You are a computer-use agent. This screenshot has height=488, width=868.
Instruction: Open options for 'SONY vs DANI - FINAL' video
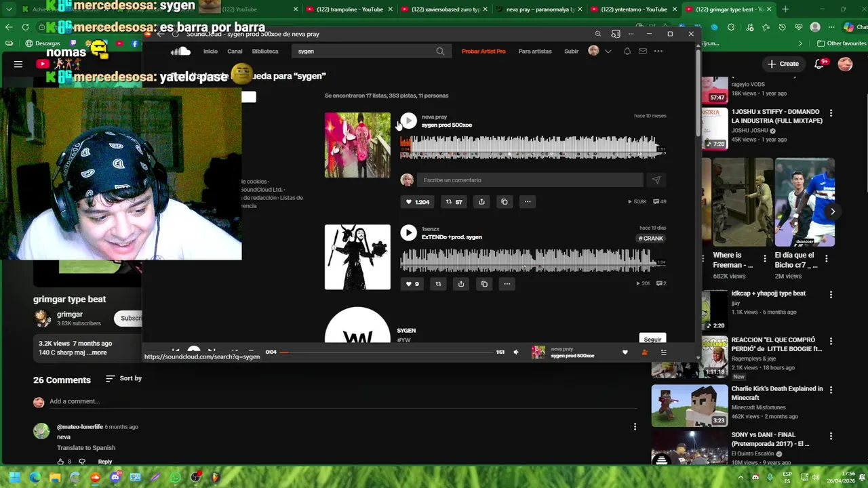831,436
